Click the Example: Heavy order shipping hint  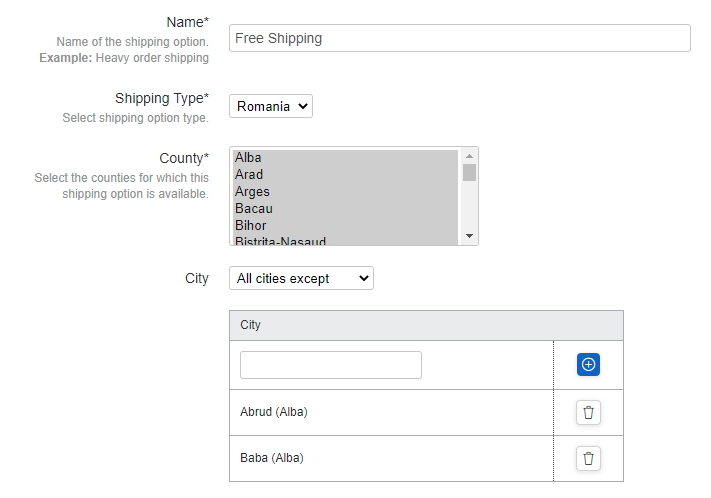click(x=124, y=58)
